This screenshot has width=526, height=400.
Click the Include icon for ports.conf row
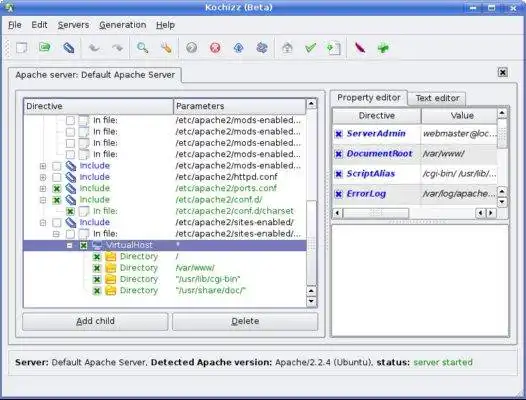(70, 188)
